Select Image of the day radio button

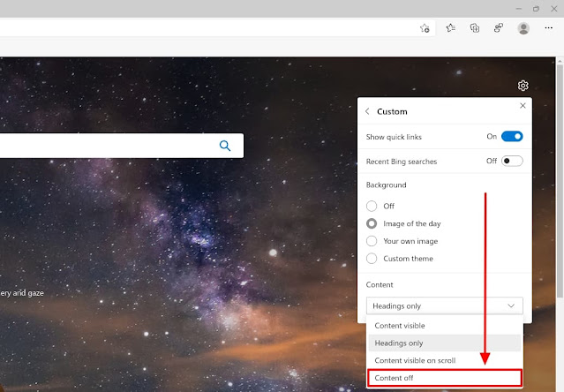tap(372, 223)
